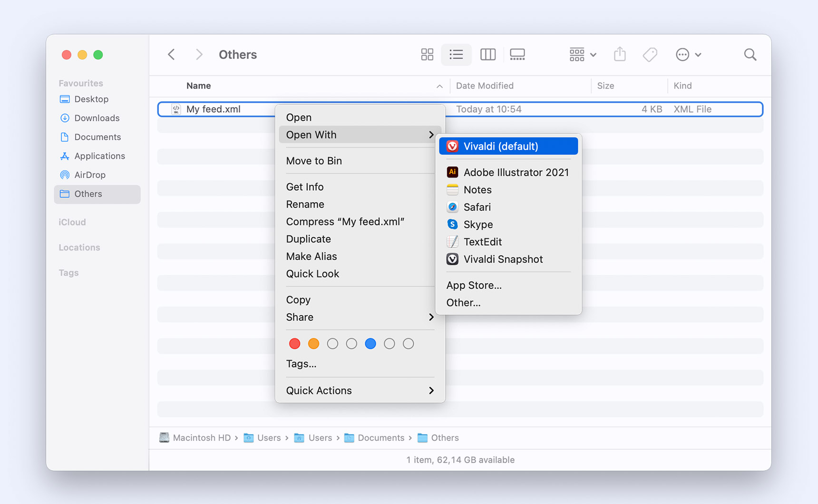The image size is (818, 504).
Task: Open AirDrop in the sidebar
Action: (97, 175)
